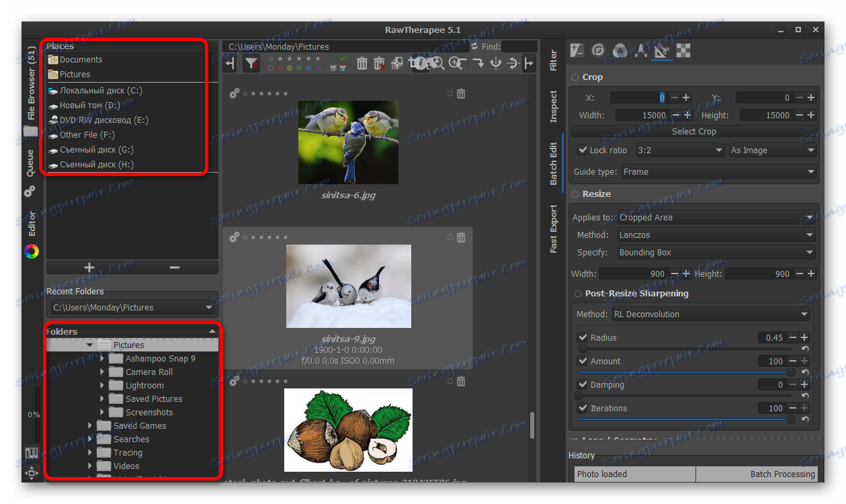Toggle Post-Resize Sharpening power button

click(579, 294)
